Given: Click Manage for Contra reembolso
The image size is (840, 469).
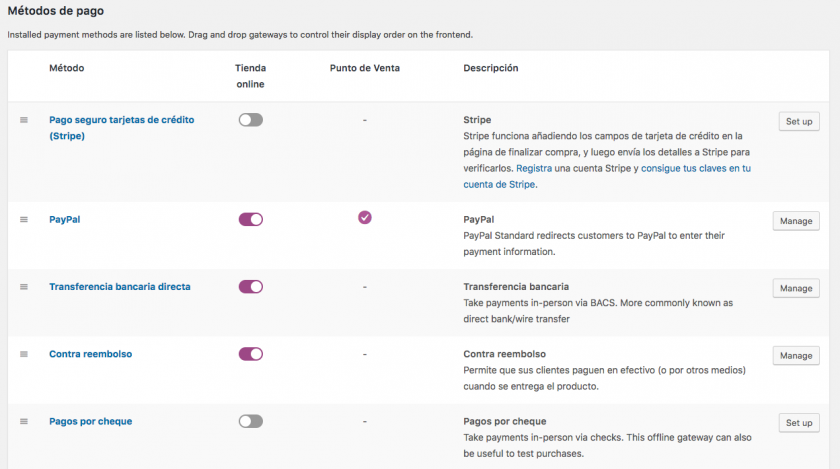Looking at the screenshot, I should 796,355.
